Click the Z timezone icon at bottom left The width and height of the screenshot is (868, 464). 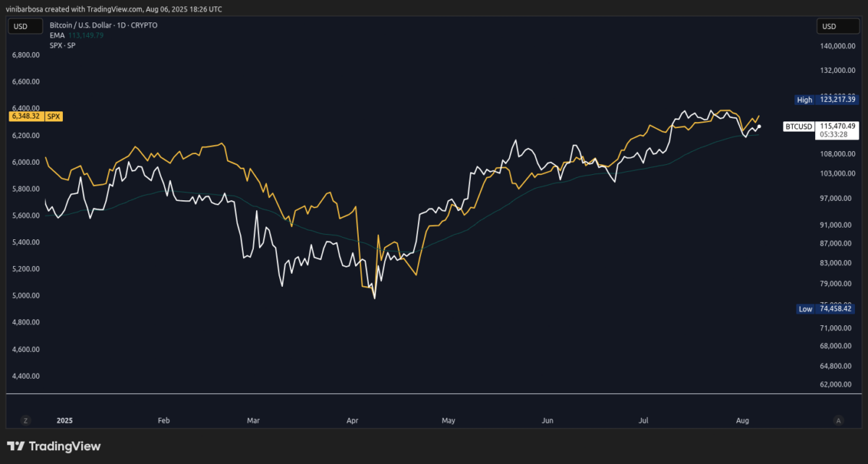click(x=25, y=420)
